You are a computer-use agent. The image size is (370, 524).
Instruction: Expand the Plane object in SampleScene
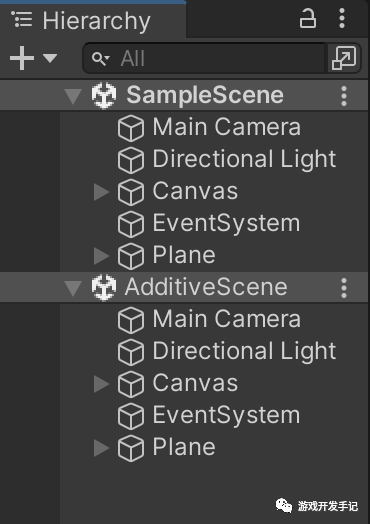pyautogui.click(x=102, y=256)
